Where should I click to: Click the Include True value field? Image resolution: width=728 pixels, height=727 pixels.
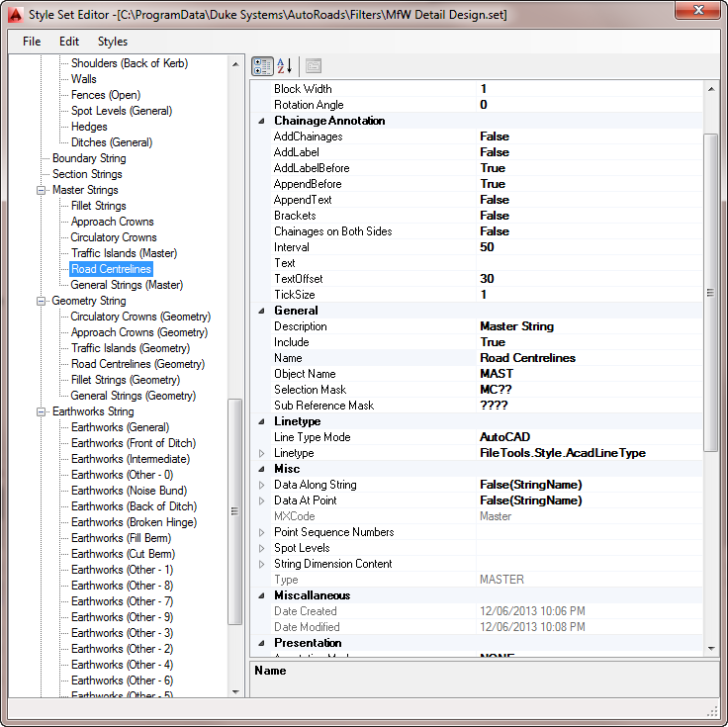493,342
